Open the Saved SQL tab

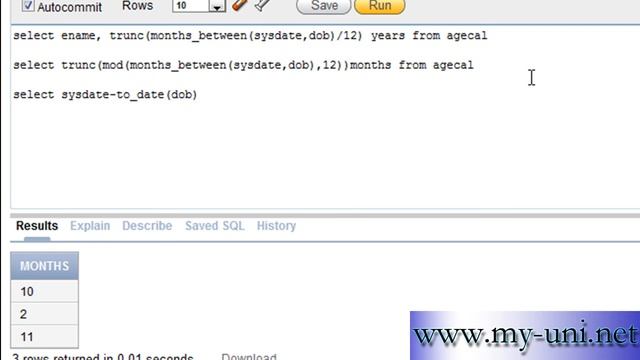click(x=215, y=226)
